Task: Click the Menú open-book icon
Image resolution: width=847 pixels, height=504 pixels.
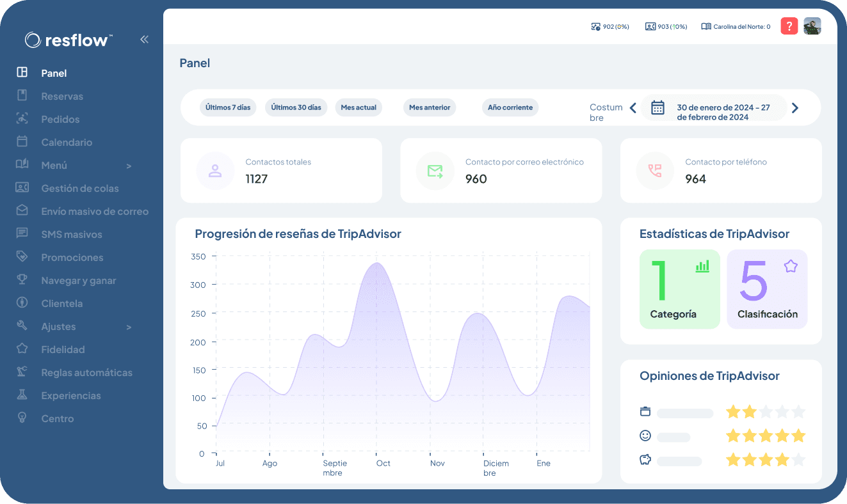Action: coord(22,164)
